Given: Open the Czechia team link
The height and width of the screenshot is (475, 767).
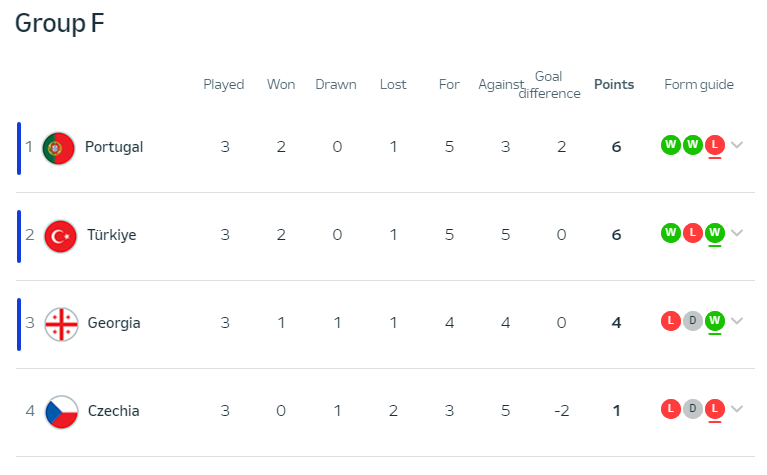Looking at the screenshot, I should [x=113, y=411].
